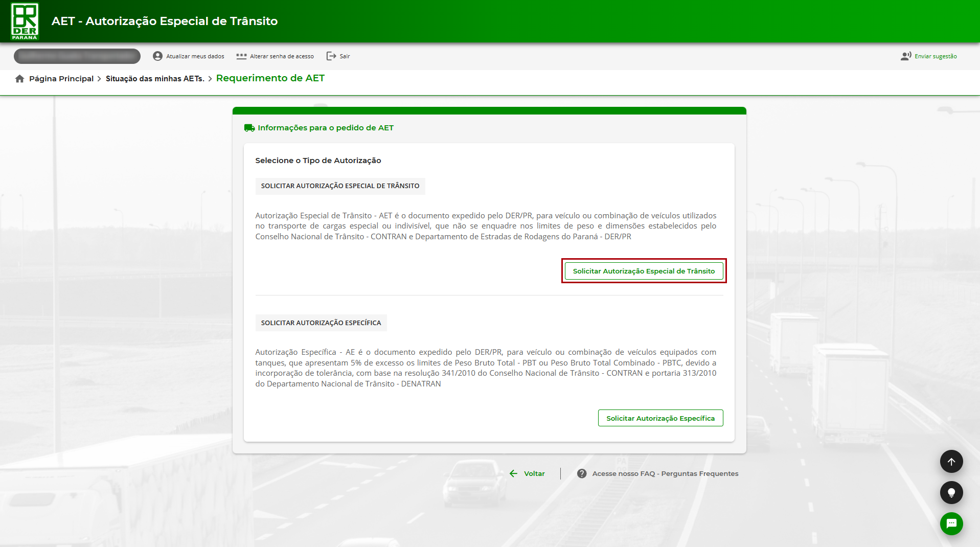The width and height of the screenshot is (980, 547).
Task: Click the home icon in breadcrumb
Action: coord(19,79)
